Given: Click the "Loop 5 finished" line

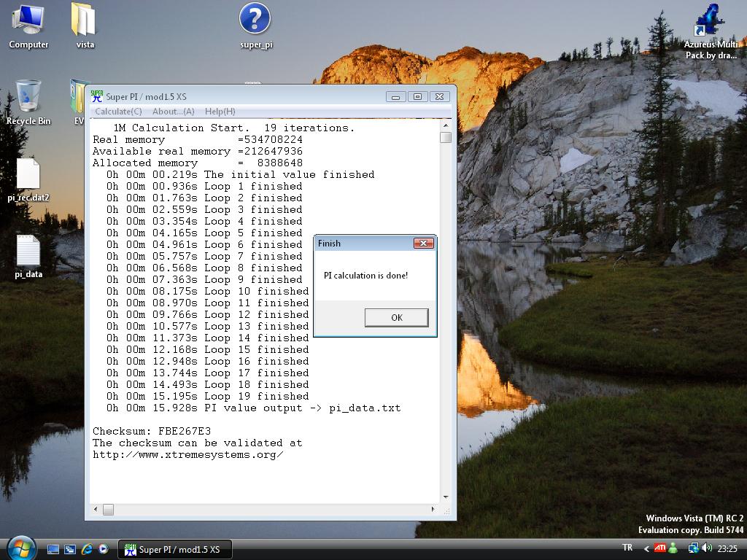Looking at the screenshot, I should (x=204, y=233).
